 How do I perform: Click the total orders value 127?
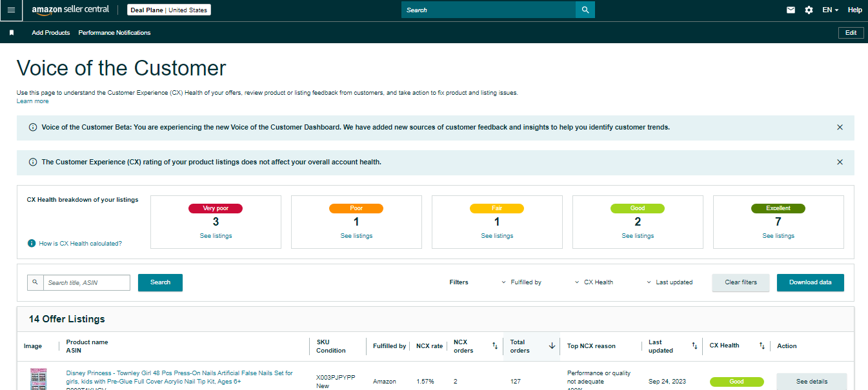(x=516, y=382)
